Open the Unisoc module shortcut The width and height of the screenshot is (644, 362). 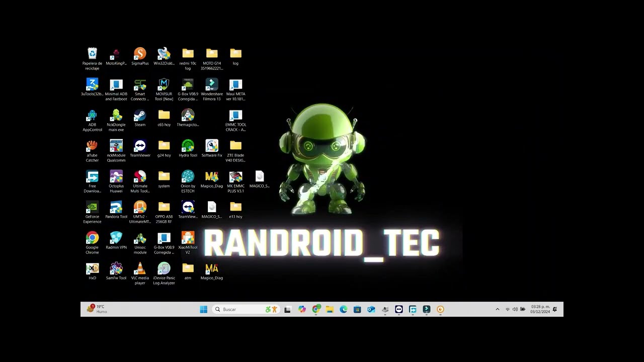tap(140, 243)
